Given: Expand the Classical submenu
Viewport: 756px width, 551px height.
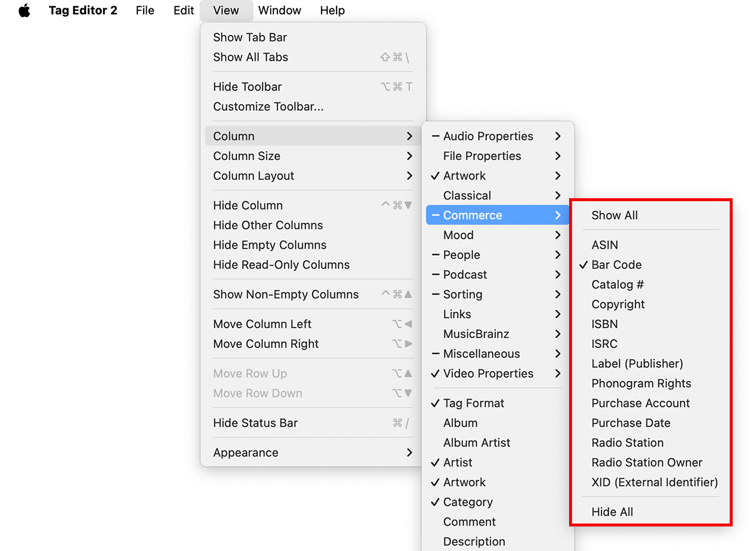Looking at the screenshot, I should [497, 195].
